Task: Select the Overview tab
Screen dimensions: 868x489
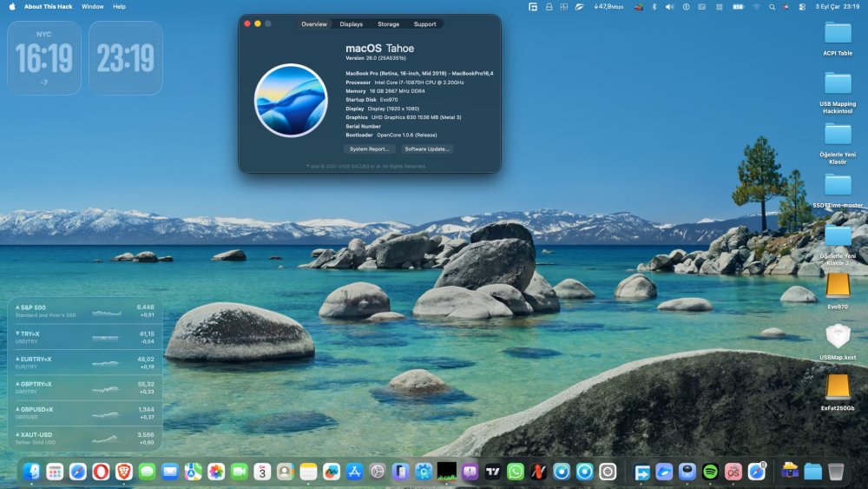Action: [x=314, y=24]
